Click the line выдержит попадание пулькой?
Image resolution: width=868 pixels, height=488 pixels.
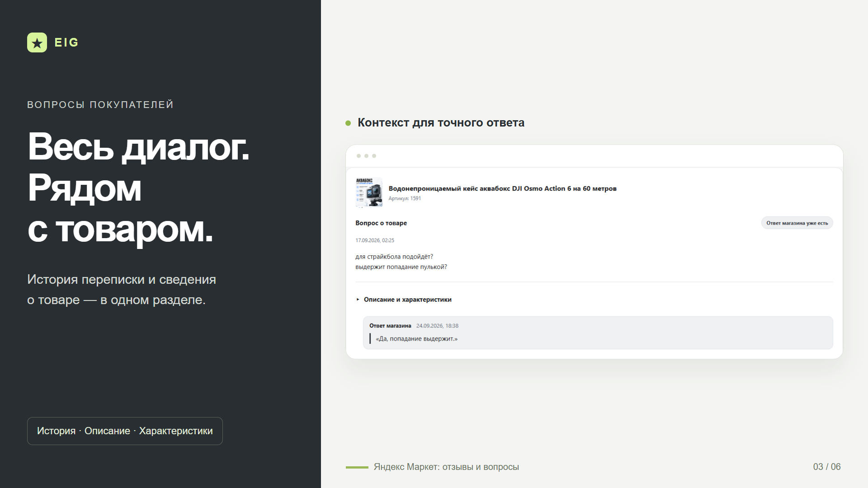401,267
